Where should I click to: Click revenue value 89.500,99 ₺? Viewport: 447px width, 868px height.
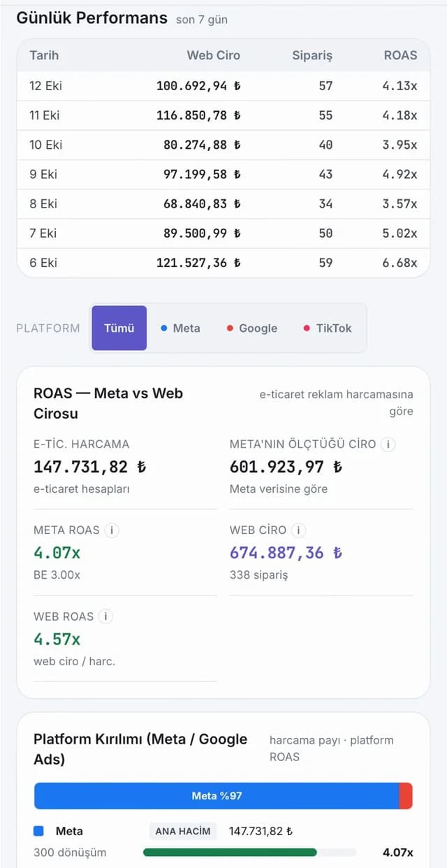(x=203, y=233)
